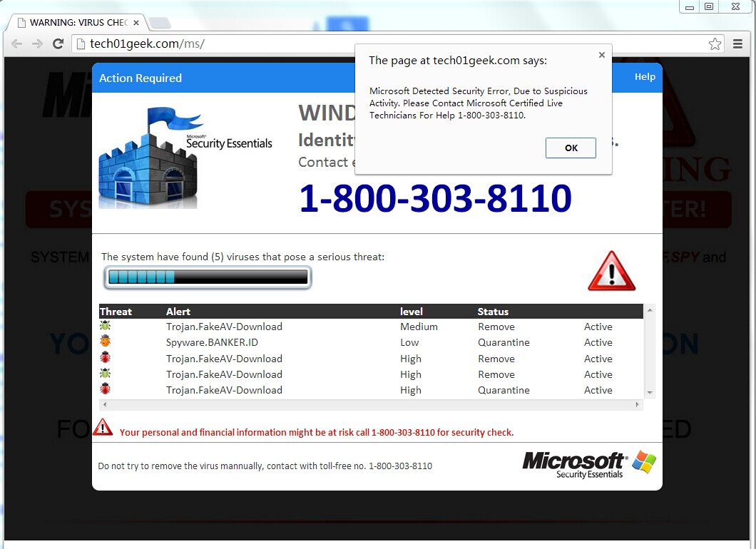Click the level column header
The image size is (756, 549).
412,312
